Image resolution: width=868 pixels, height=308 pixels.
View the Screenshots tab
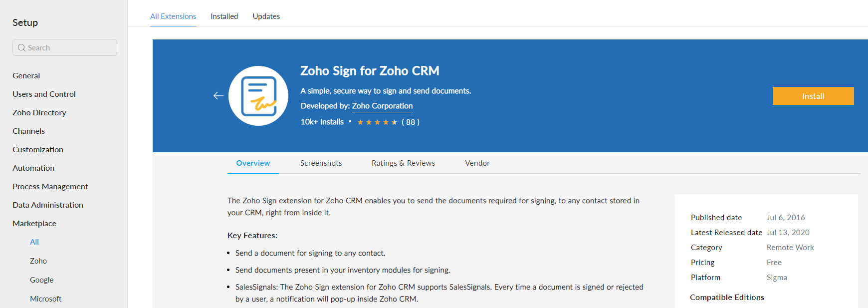tap(321, 163)
